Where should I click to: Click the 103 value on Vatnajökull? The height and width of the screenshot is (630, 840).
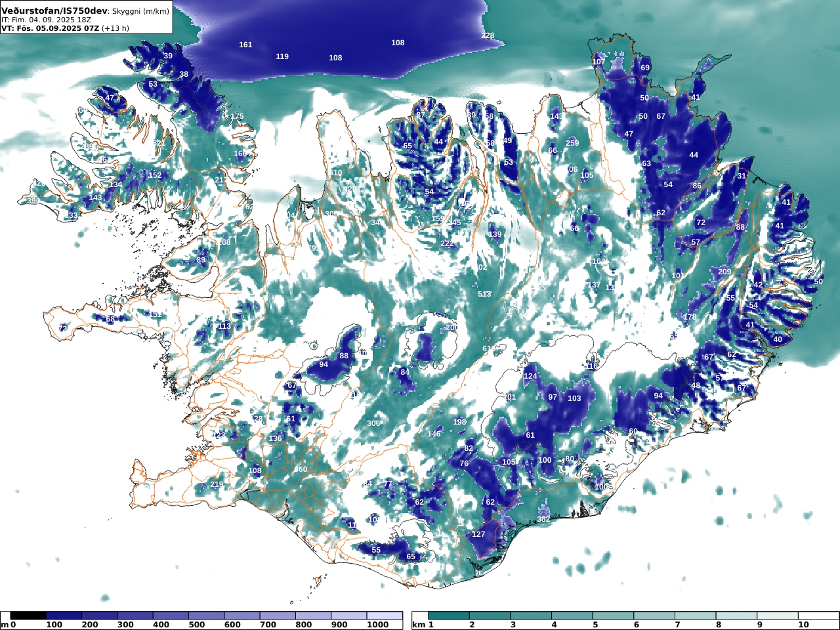[574, 398]
